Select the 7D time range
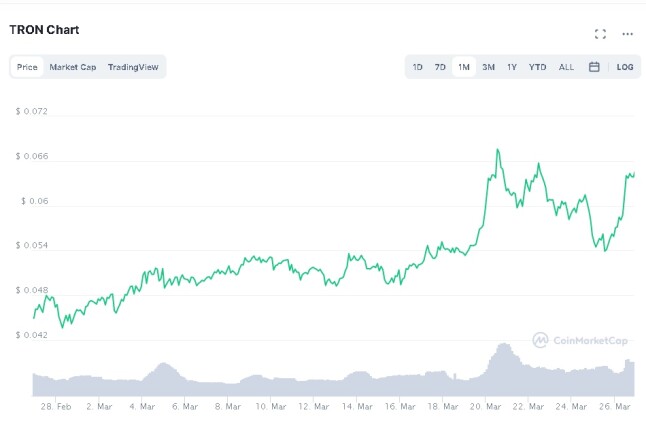Image resolution: width=646 pixels, height=421 pixels. [440, 67]
